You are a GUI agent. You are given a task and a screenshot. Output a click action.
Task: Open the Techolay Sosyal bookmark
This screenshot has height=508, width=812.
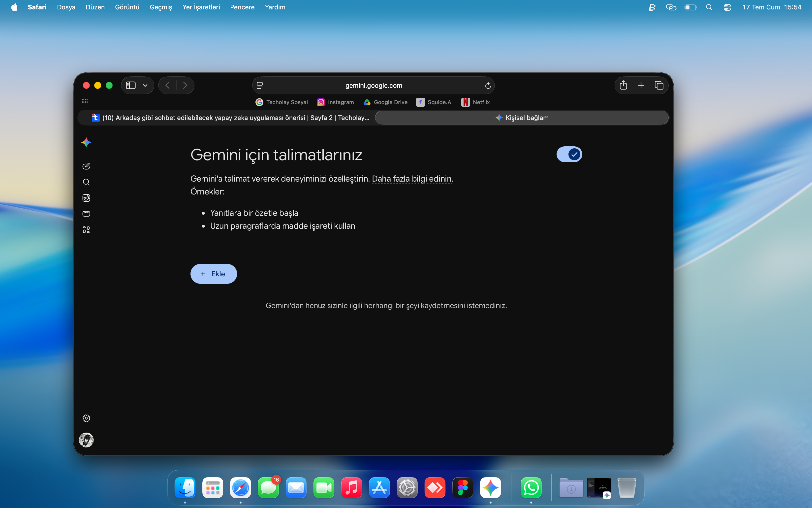coord(281,102)
